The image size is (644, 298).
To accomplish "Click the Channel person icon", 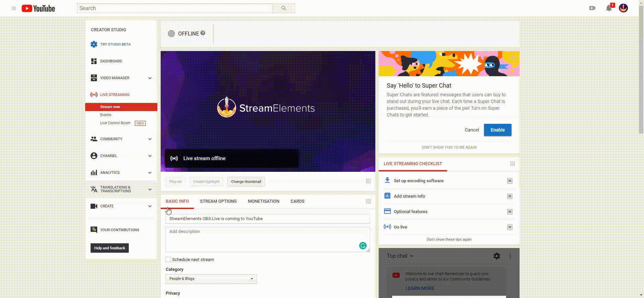I will coord(94,156).
